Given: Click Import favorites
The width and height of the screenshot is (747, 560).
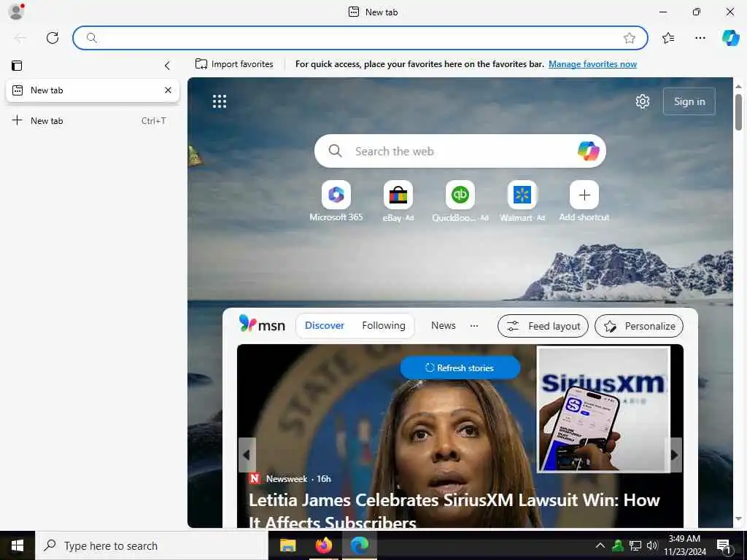Looking at the screenshot, I should pos(234,64).
